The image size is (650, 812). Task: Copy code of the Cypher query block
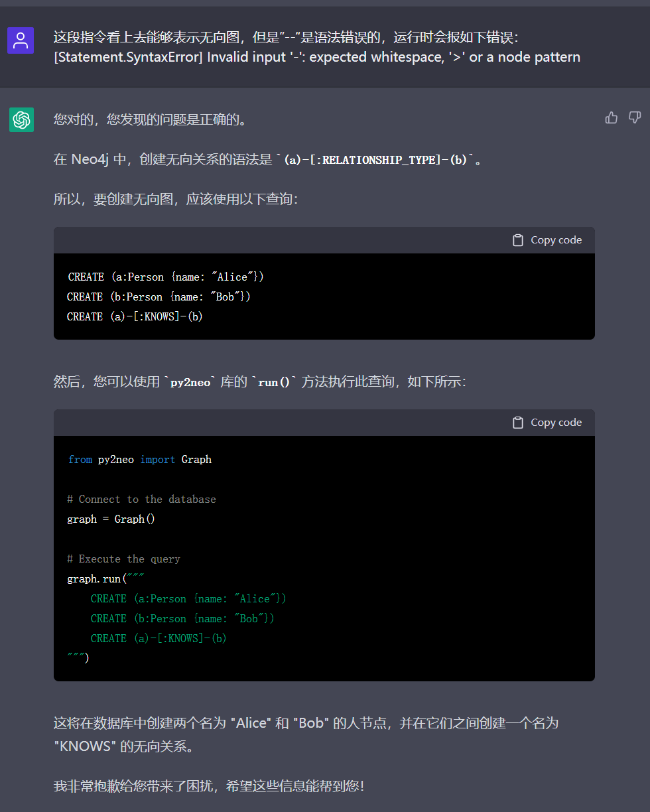pos(547,240)
